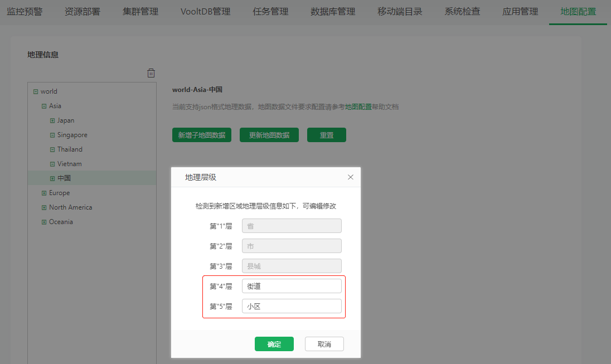Click the world-Asia-中国 heading
The height and width of the screenshot is (364, 611).
197,90
